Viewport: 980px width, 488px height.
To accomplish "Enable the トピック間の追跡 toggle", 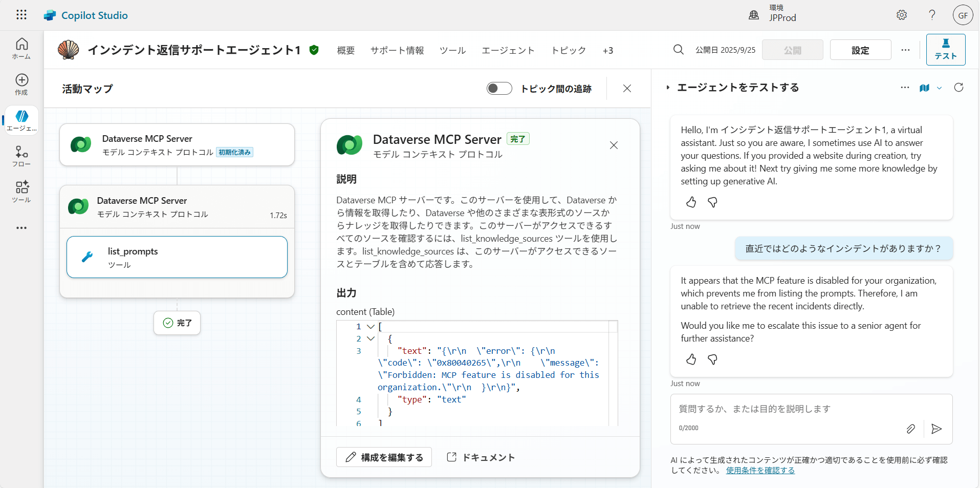I will coord(499,88).
